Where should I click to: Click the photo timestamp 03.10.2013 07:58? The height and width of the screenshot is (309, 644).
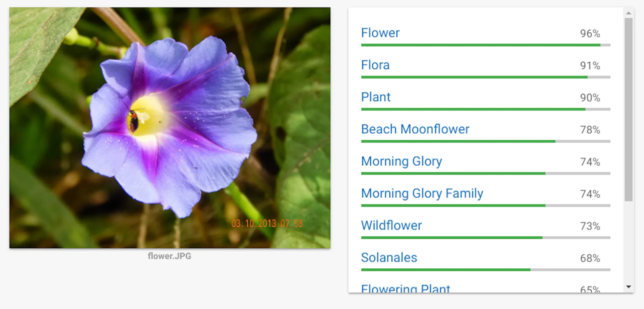[x=267, y=224]
